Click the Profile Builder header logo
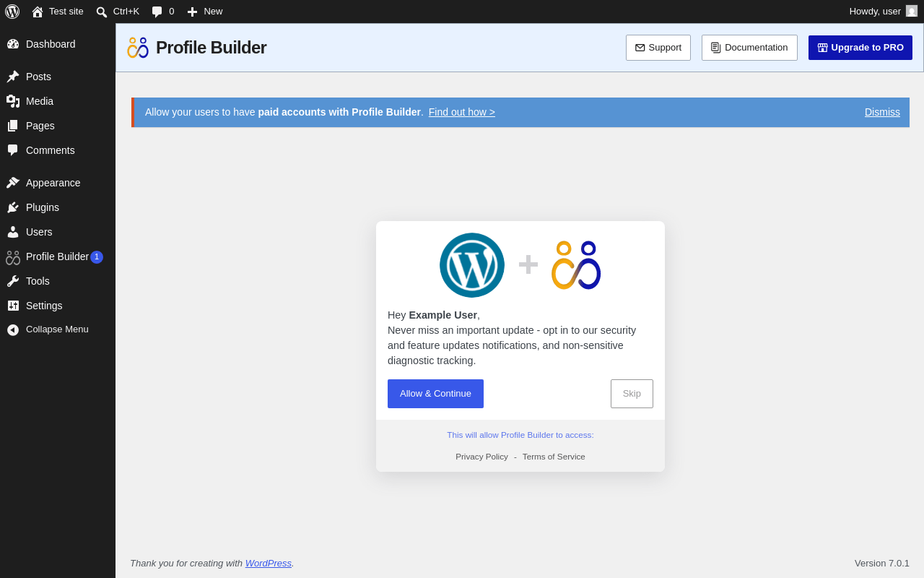The image size is (924, 578). 138,48
